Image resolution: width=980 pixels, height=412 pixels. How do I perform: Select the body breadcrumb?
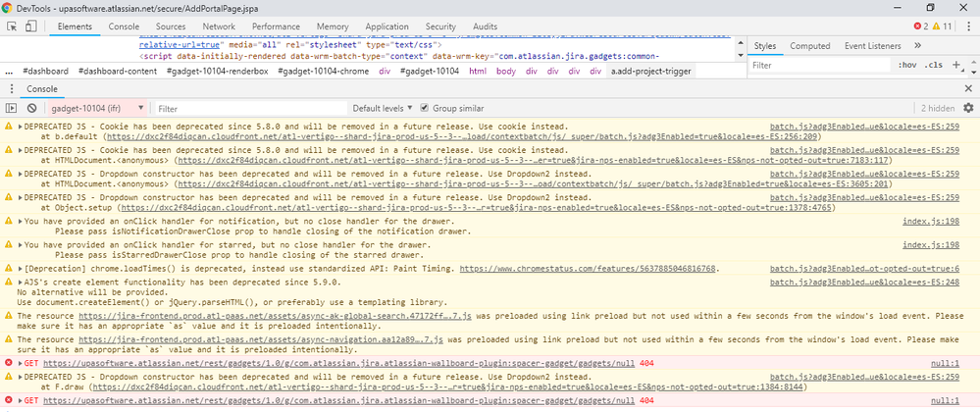506,72
